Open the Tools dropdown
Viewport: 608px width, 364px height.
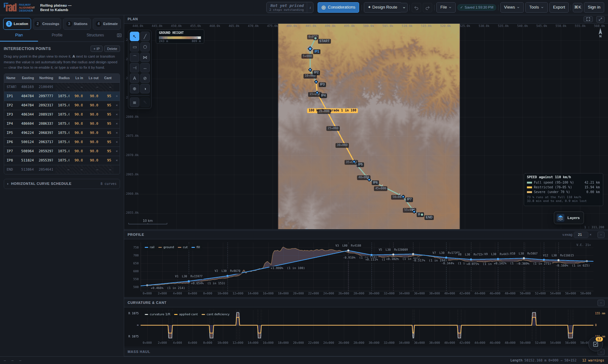click(x=536, y=7)
